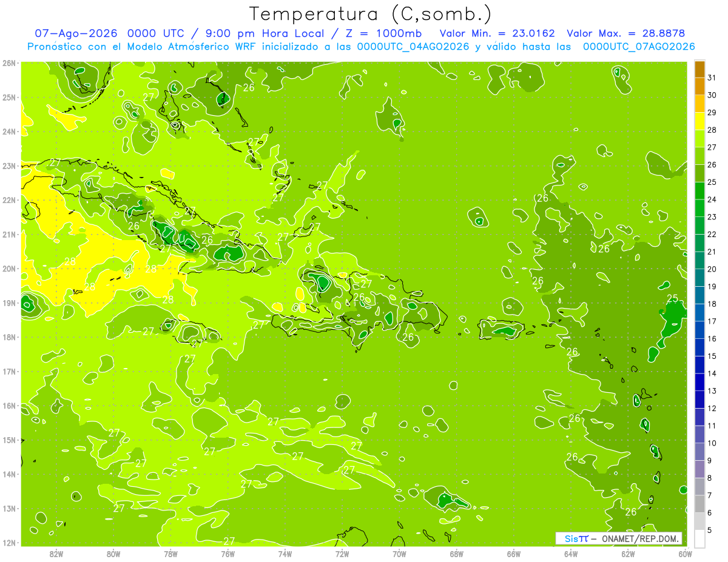Image resolution: width=728 pixels, height=562 pixels.
Task: Click the '29' color bar scale label
Action: pyautogui.click(x=712, y=112)
